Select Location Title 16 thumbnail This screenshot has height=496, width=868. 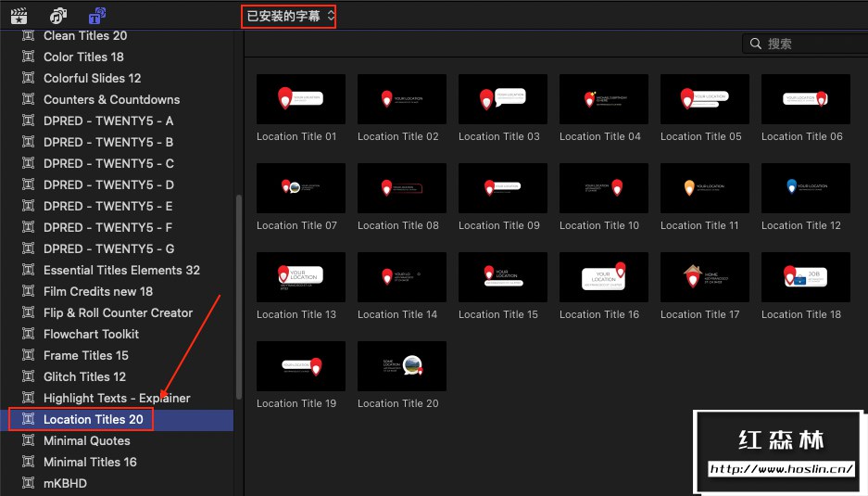pyautogui.click(x=604, y=277)
